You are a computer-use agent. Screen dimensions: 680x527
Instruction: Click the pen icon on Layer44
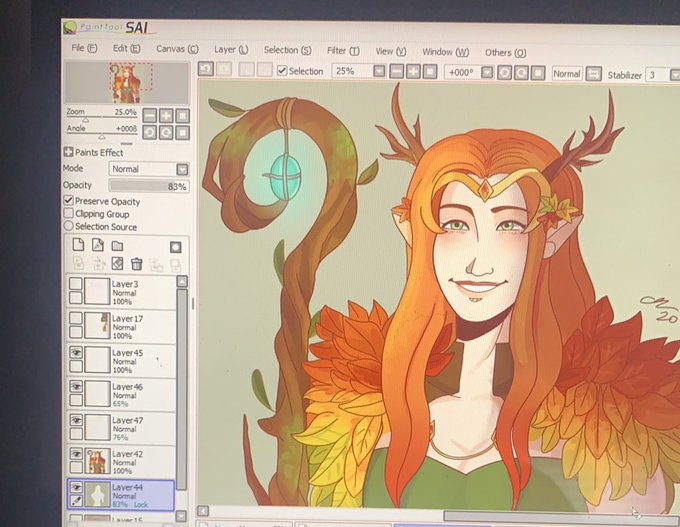(x=76, y=501)
